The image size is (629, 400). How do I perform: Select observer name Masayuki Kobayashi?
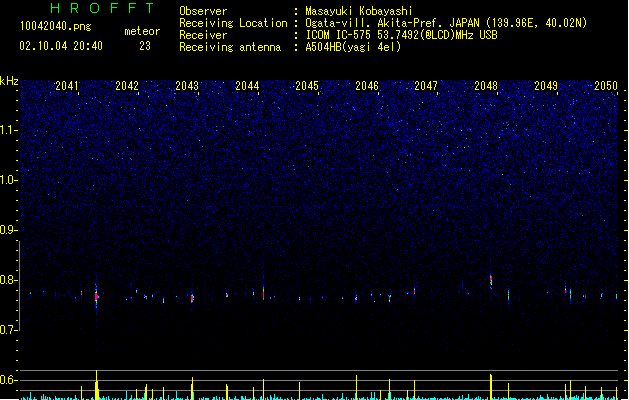pos(359,11)
